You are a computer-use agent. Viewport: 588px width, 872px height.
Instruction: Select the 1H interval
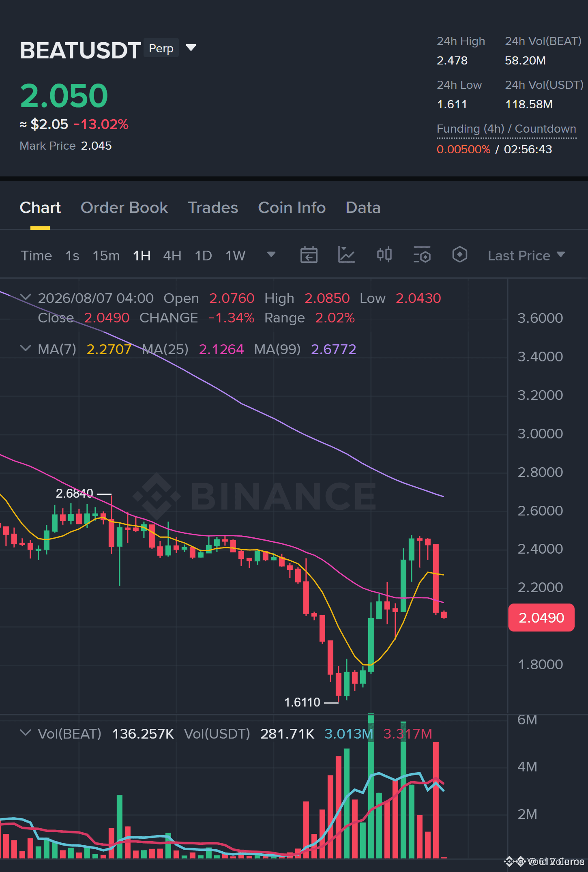coord(142,256)
